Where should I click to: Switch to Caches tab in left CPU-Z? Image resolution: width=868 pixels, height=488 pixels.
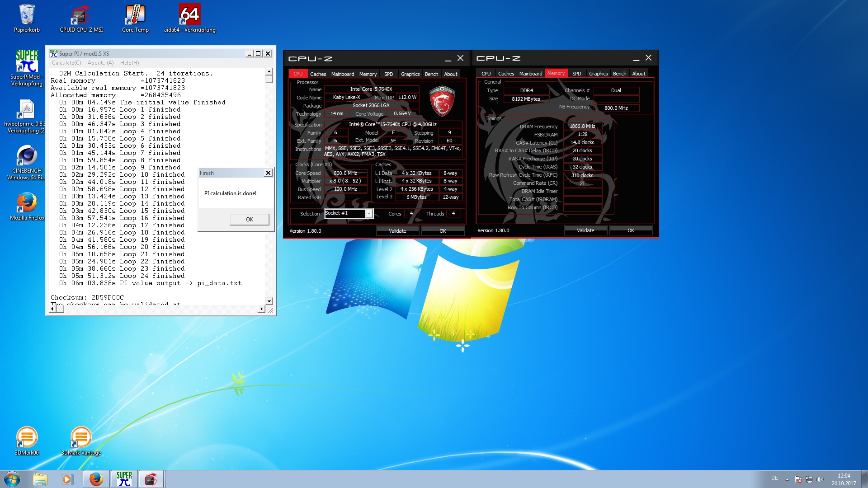[x=318, y=74]
